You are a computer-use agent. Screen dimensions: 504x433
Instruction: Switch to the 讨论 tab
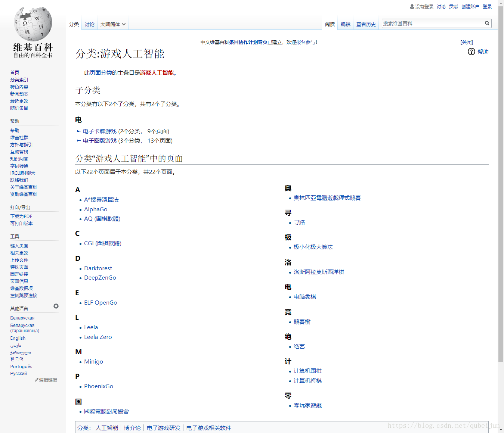point(90,24)
